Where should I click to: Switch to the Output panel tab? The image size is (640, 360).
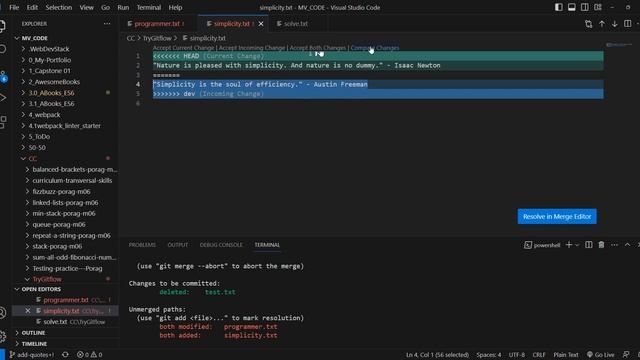tap(178, 245)
